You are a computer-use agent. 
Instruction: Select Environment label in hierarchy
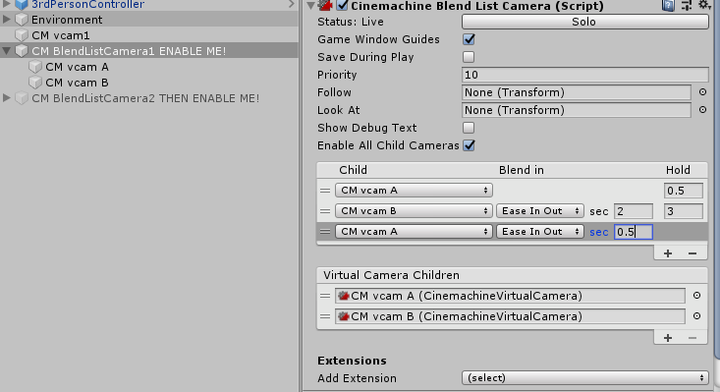coord(67,20)
